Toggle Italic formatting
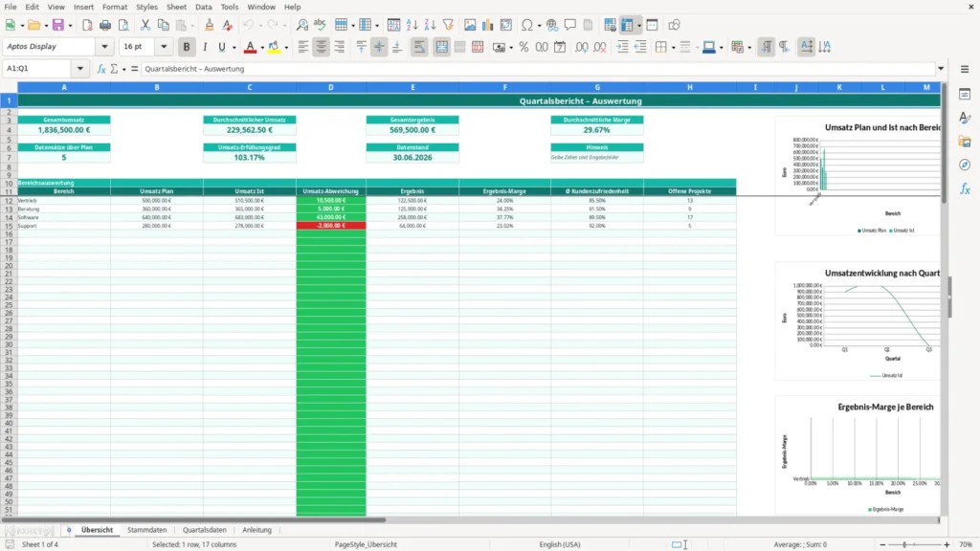 205,47
